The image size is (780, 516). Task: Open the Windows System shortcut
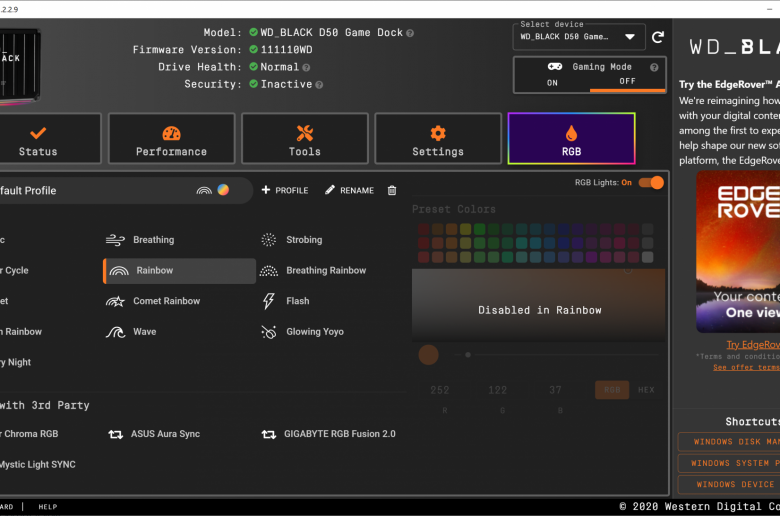(x=729, y=463)
